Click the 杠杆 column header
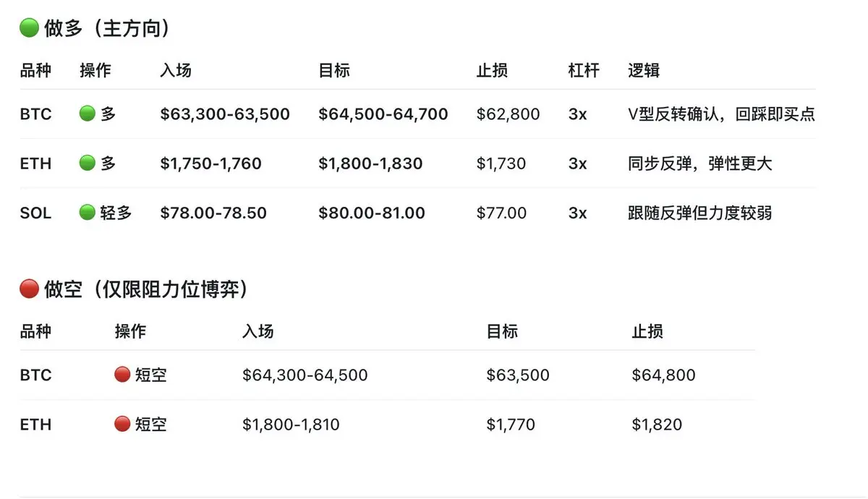Viewport: 868px width, 499px height. coord(584,70)
